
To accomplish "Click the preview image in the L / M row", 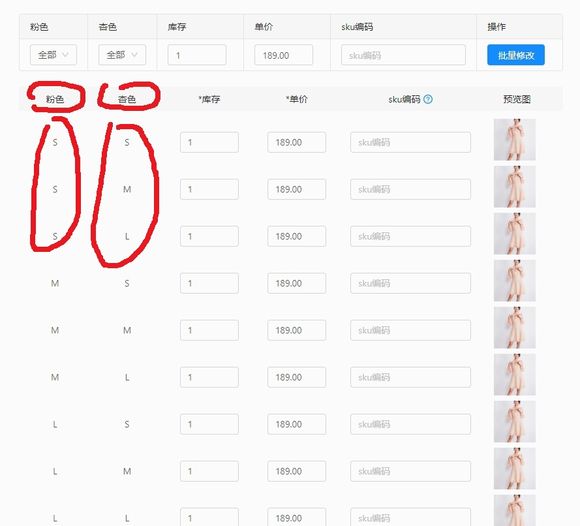I will [515, 468].
